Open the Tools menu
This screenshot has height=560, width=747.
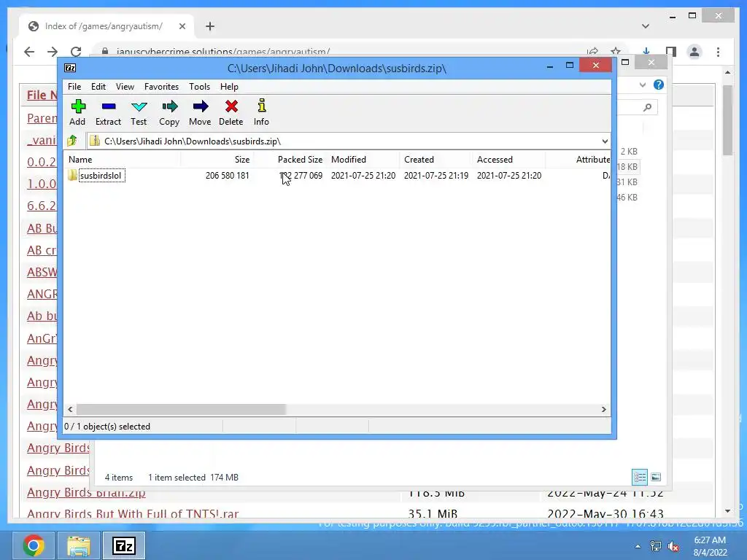(x=200, y=87)
